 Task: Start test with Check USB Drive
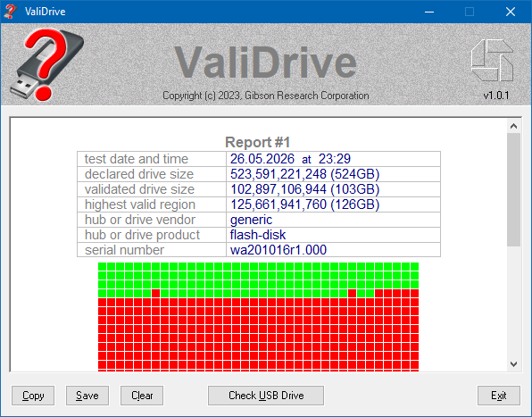(266, 396)
